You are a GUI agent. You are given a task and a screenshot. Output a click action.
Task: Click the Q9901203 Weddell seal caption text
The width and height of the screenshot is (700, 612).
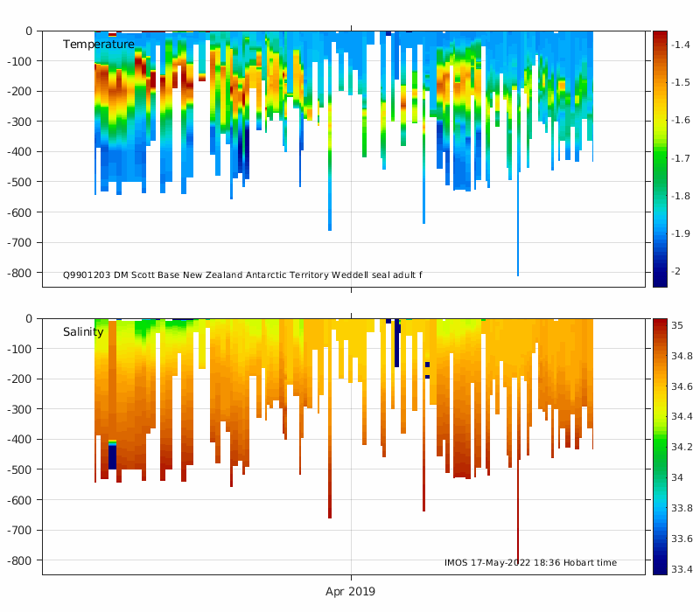pyautogui.click(x=242, y=275)
